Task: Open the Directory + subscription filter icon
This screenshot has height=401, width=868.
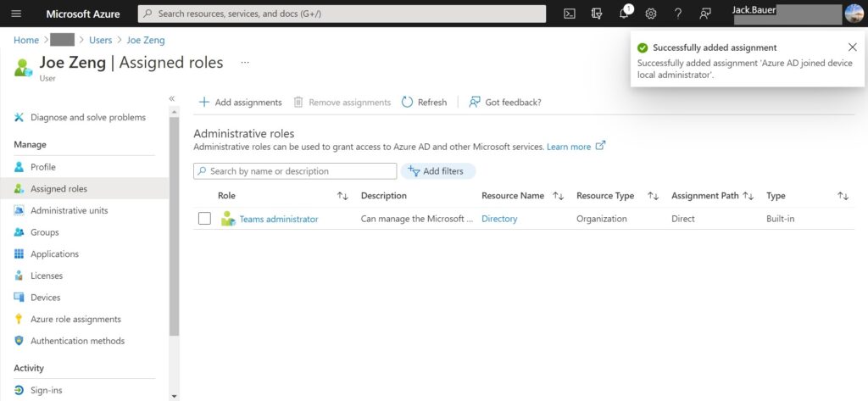Action: tap(597, 14)
